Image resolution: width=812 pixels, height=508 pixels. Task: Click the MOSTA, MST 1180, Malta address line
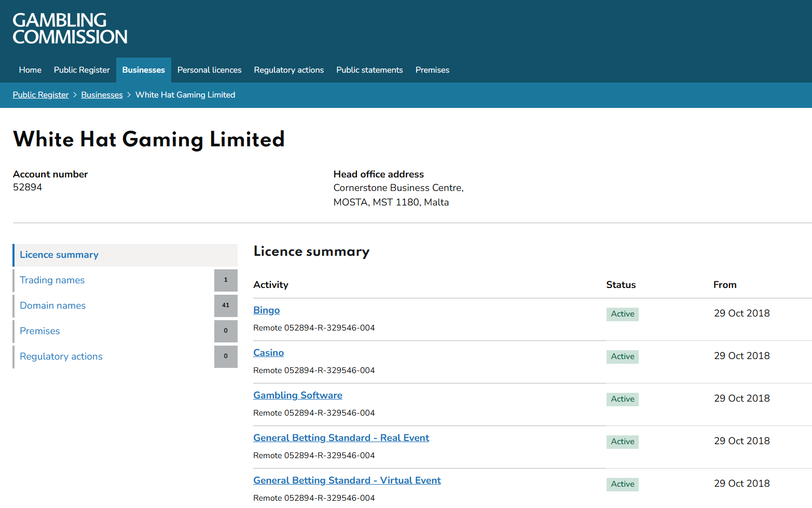pyautogui.click(x=391, y=202)
